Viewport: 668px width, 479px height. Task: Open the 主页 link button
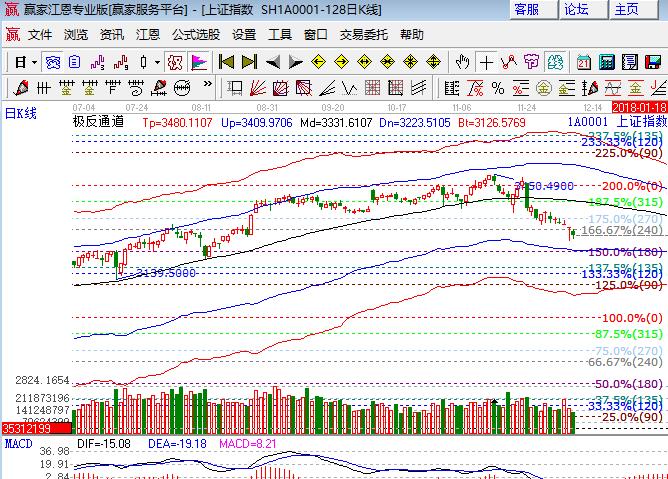[x=627, y=10]
